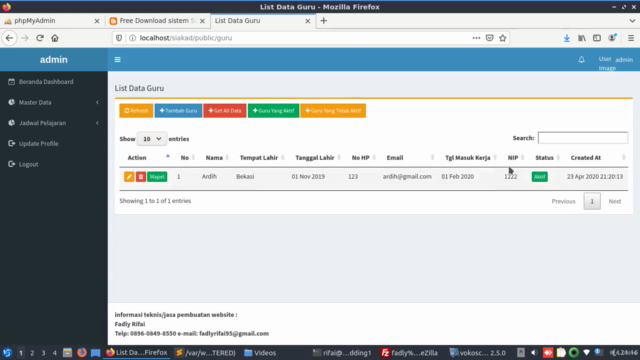Open Mapel for guru Ardih

pyautogui.click(x=157, y=177)
